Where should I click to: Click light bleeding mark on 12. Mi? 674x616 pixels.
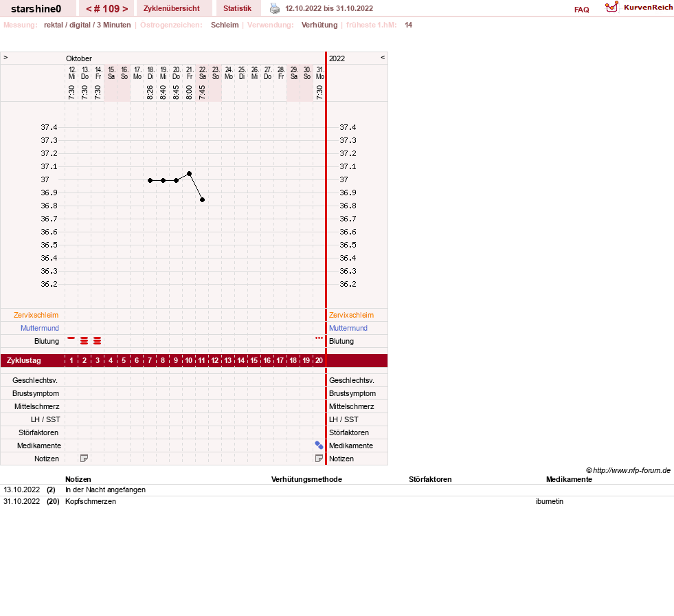tap(71, 338)
